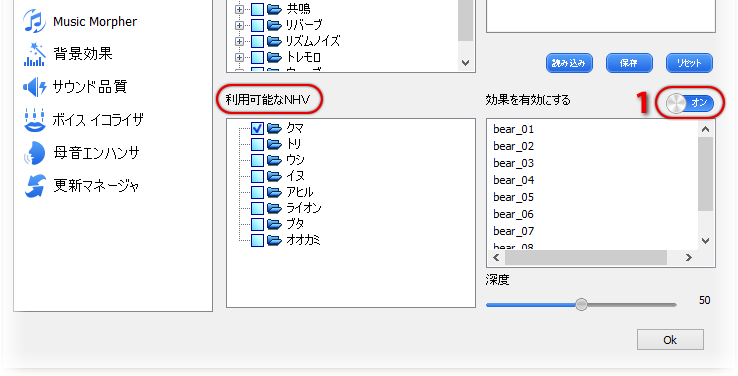Select bear_03 in the list
This screenshot has height=376, width=738.
[513, 163]
